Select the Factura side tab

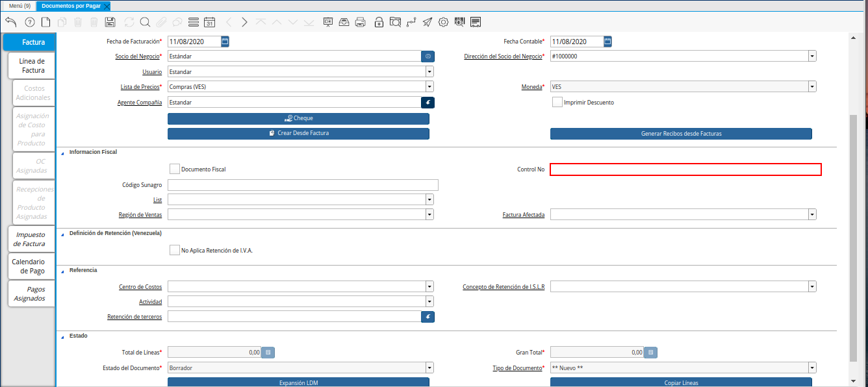[x=29, y=42]
